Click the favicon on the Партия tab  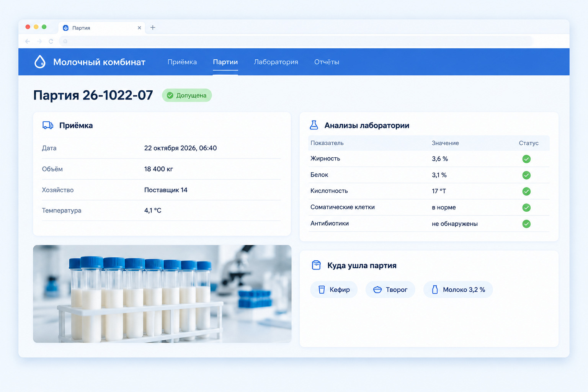[x=66, y=28]
